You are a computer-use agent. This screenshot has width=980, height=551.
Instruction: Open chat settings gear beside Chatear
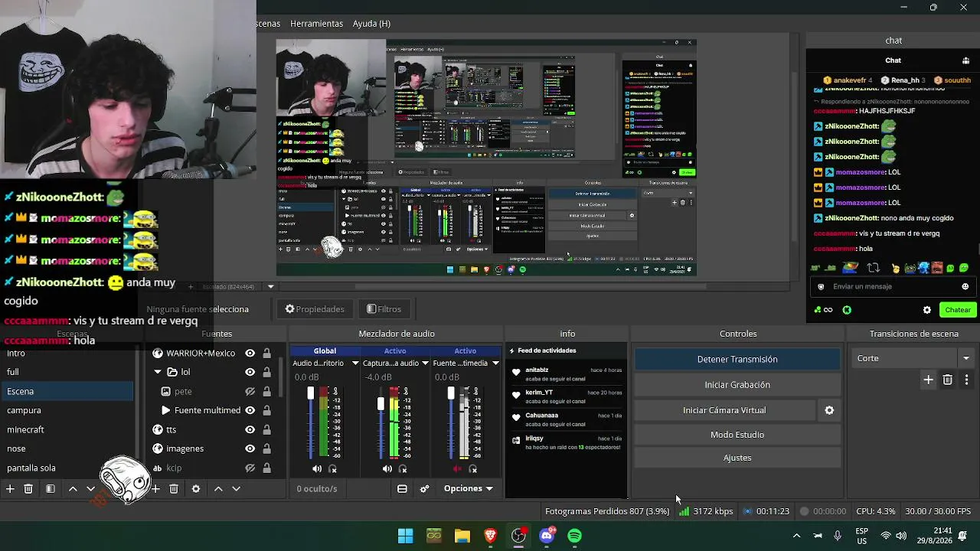[x=927, y=310]
